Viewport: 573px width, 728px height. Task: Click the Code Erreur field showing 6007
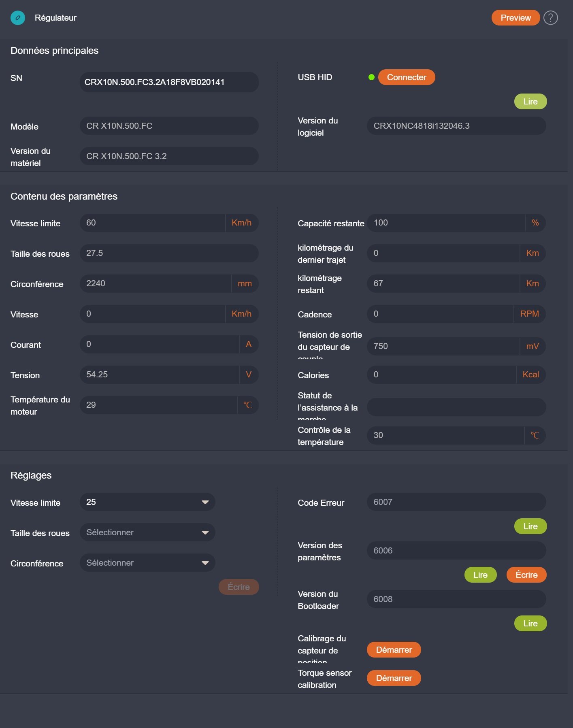456,502
